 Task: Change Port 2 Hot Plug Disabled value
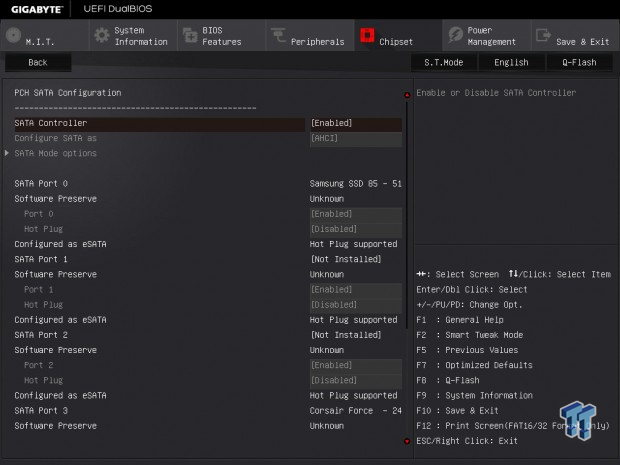356,380
